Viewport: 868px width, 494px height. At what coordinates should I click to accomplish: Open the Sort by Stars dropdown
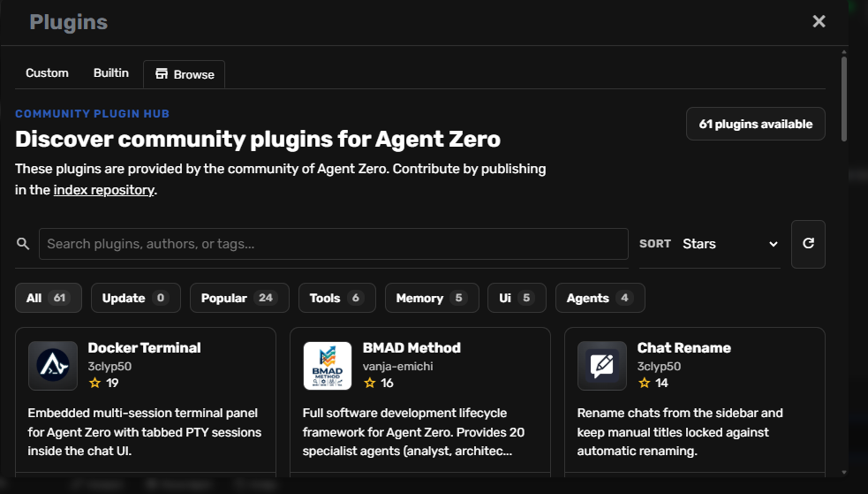pos(729,244)
